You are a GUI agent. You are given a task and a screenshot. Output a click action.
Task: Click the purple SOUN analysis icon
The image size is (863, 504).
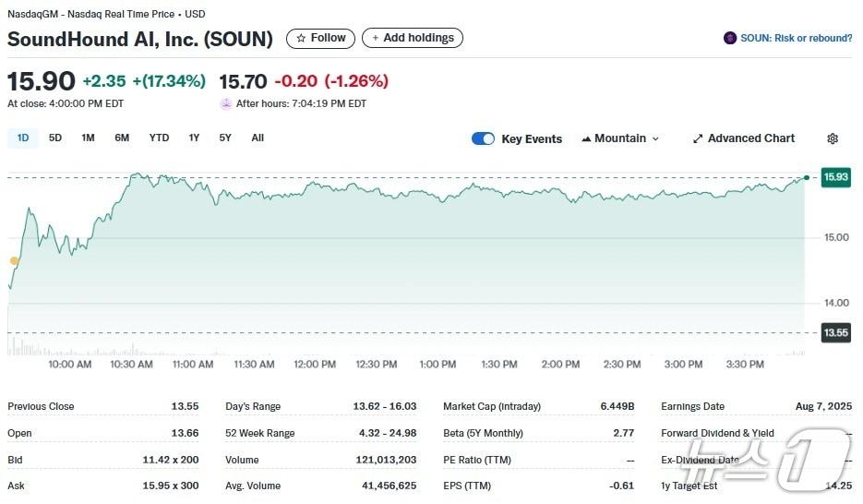730,38
